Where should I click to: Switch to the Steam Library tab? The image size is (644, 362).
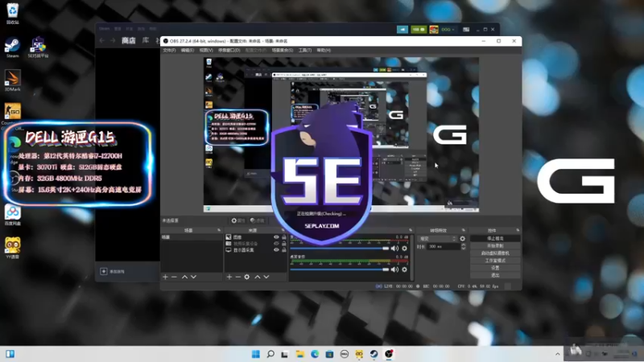[146, 40]
